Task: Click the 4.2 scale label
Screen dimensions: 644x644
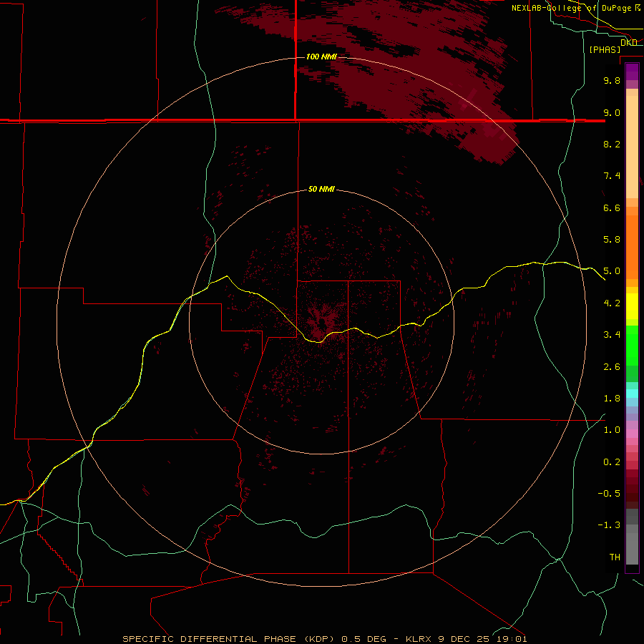Action: (x=612, y=303)
